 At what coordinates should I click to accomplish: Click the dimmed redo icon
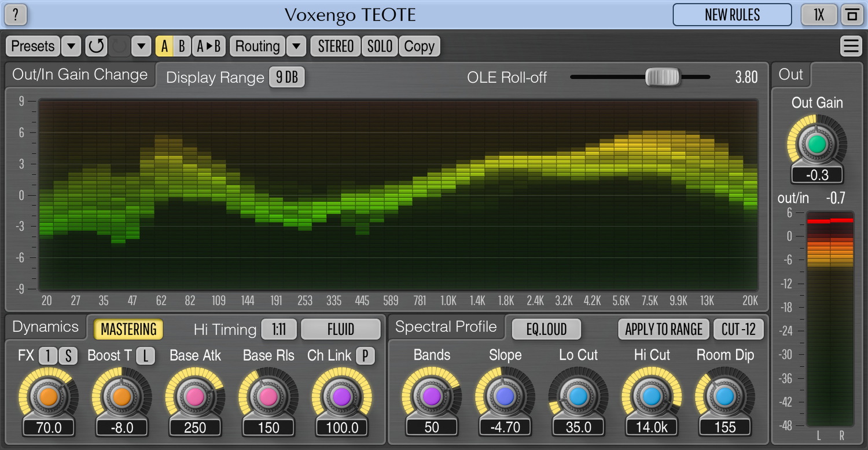pyautogui.click(x=120, y=46)
